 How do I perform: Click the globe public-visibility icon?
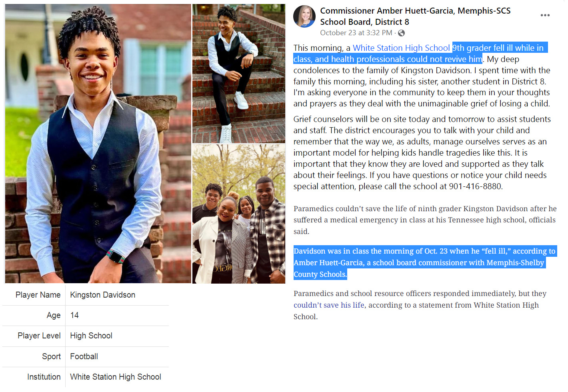pyautogui.click(x=401, y=33)
